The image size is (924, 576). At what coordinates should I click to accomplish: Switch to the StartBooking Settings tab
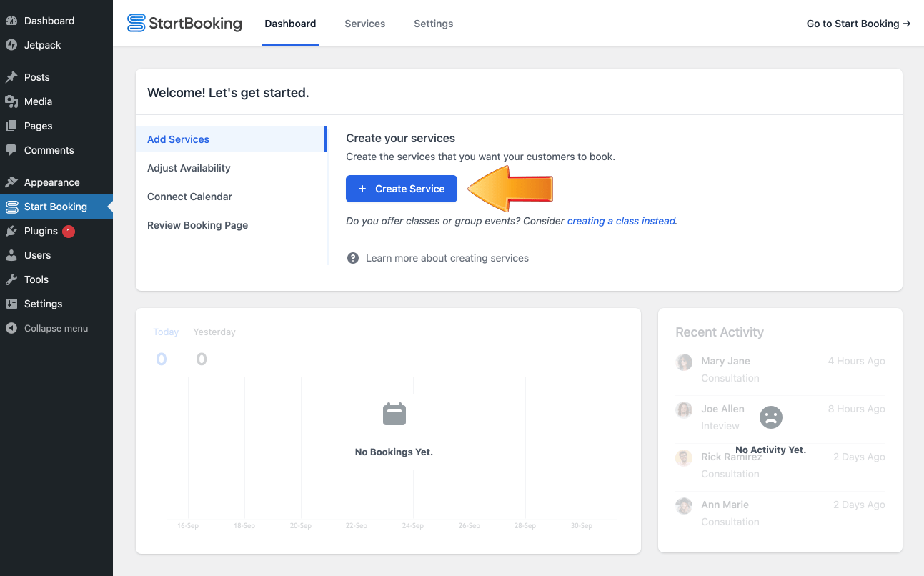pyautogui.click(x=434, y=24)
